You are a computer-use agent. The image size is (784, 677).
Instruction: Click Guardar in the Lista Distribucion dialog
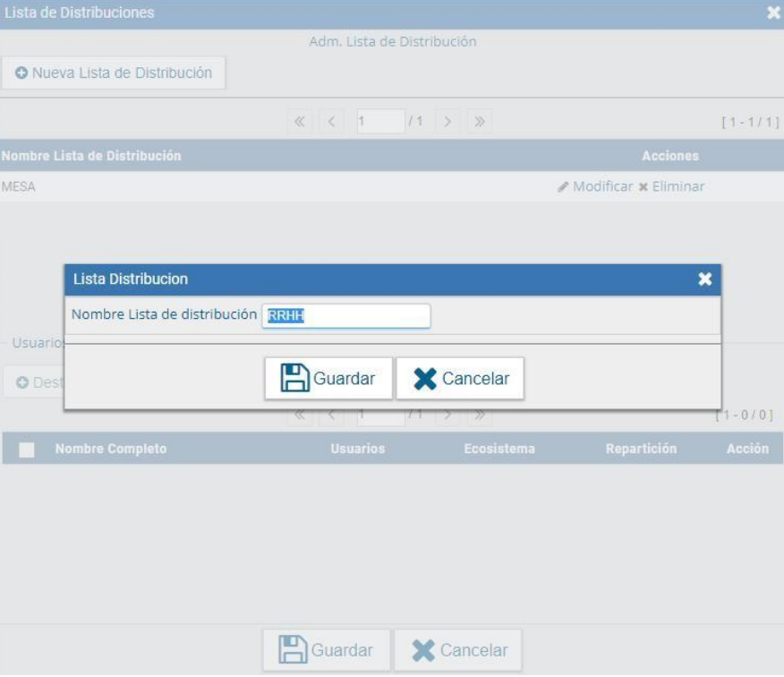coord(328,379)
